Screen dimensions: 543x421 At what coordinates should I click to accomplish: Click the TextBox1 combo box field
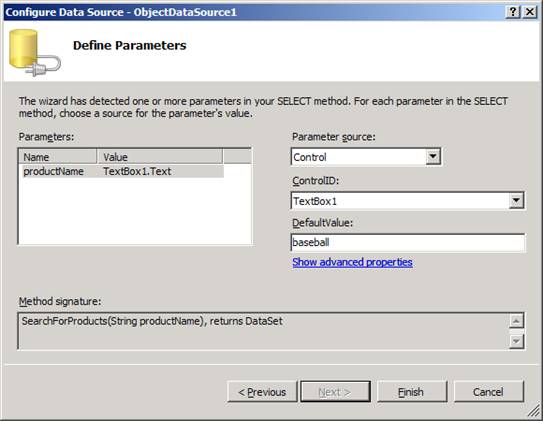click(x=408, y=201)
